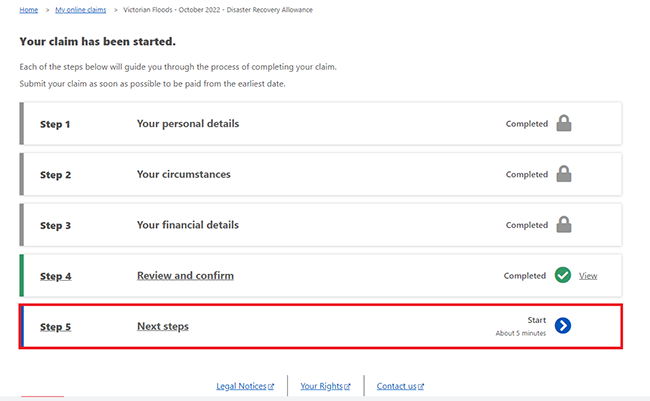This screenshot has width=650, height=401.
Task: Go to My online claims breadcrumb
Action: [81, 10]
